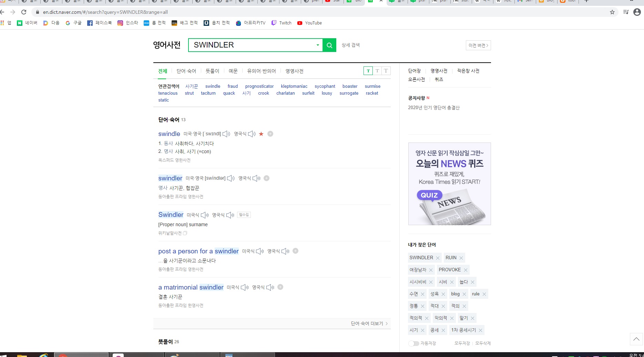The height and width of the screenshot is (357, 644).
Task: Reload the page with browser refresh icon
Action: click(24, 12)
